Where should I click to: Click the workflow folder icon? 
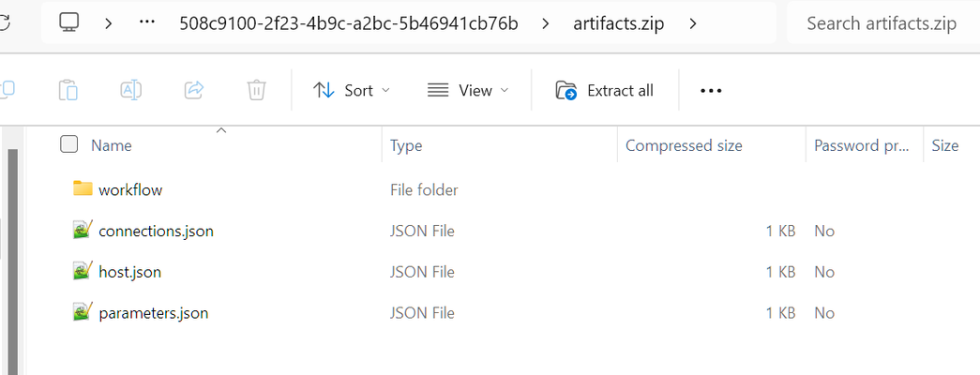83,188
